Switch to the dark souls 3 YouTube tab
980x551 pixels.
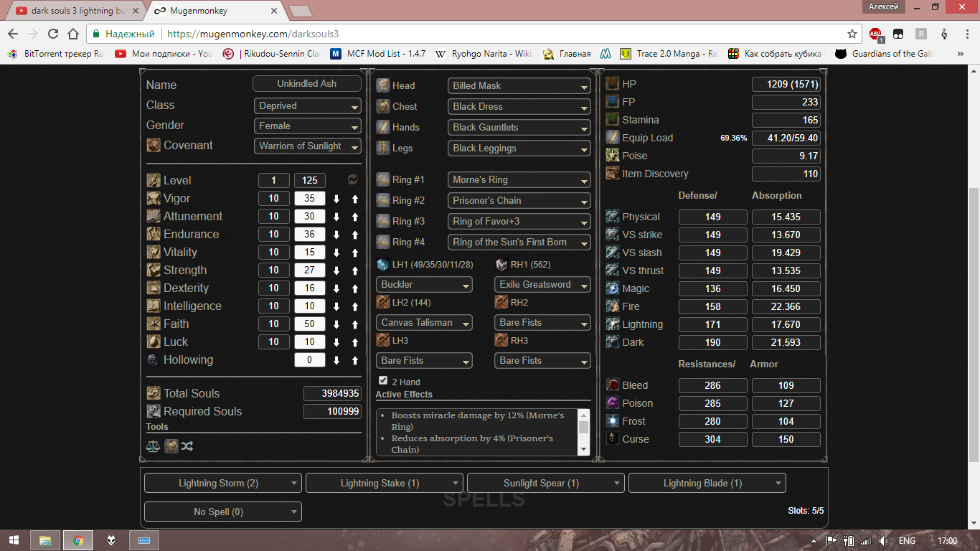click(73, 11)
